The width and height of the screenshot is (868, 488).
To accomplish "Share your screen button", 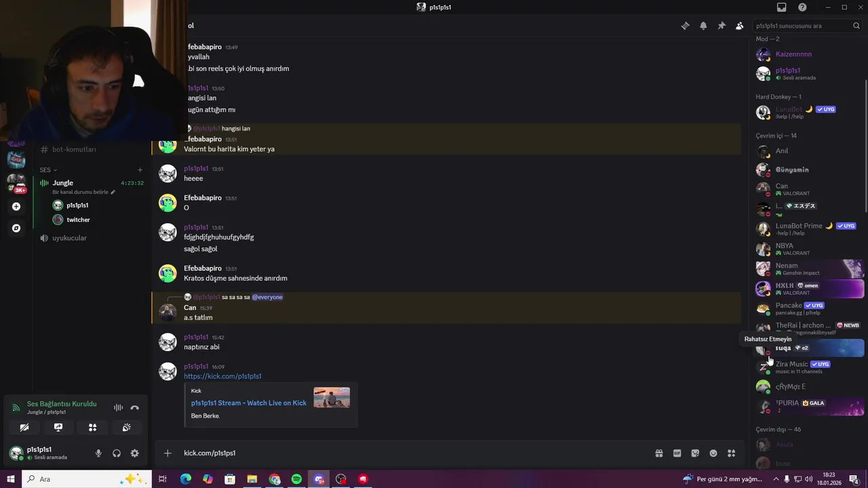I will (x=58, y=428).
